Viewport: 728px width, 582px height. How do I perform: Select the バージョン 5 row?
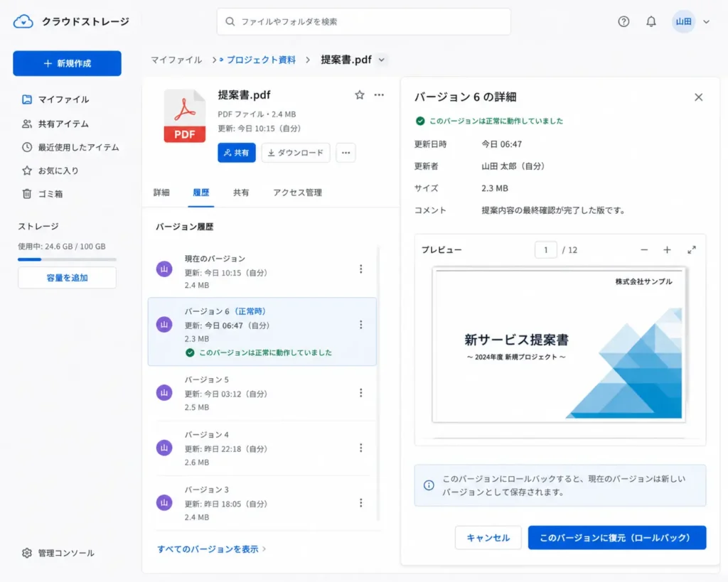click(x=262, y=393)
